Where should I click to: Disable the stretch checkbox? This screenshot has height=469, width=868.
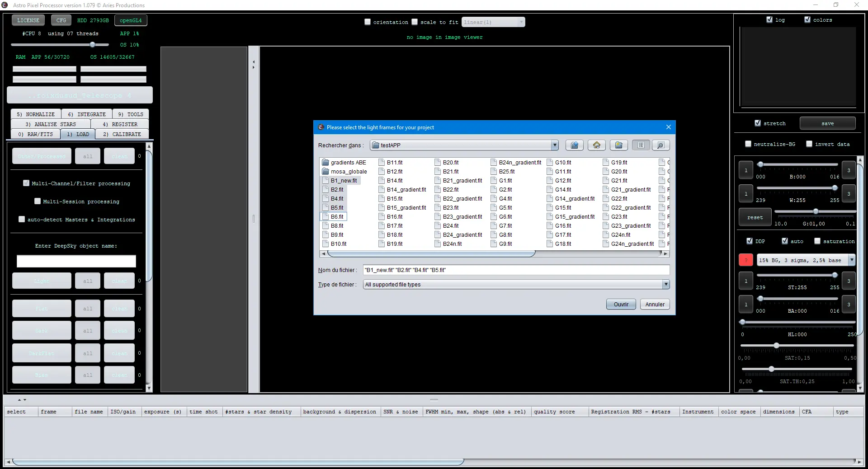click(758, 123)
